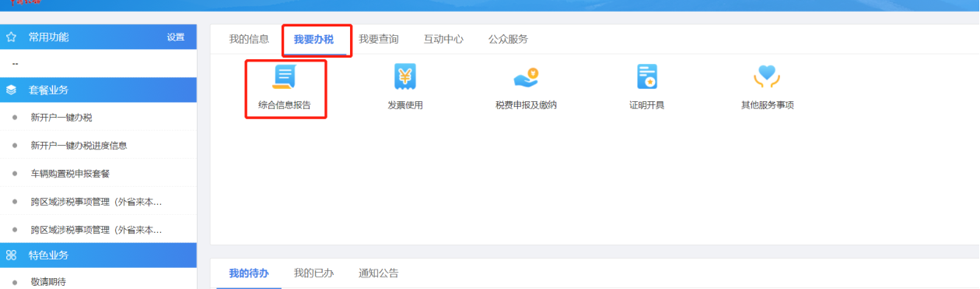
Task: Open the 公众服务 tab
Action: point(508,39)
